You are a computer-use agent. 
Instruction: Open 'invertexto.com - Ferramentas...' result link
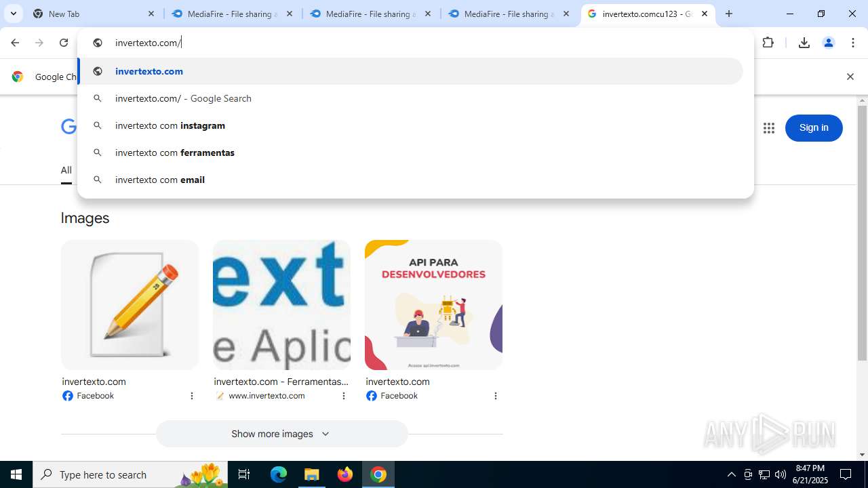pos(281,382)
